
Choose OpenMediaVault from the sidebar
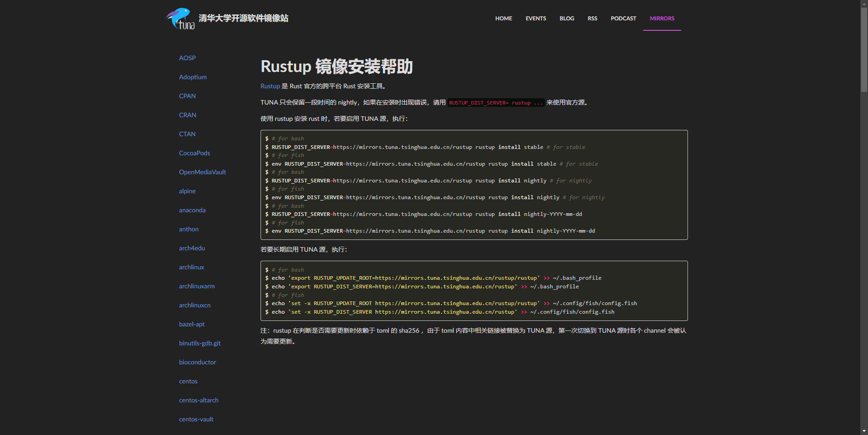tap(202, 172)
